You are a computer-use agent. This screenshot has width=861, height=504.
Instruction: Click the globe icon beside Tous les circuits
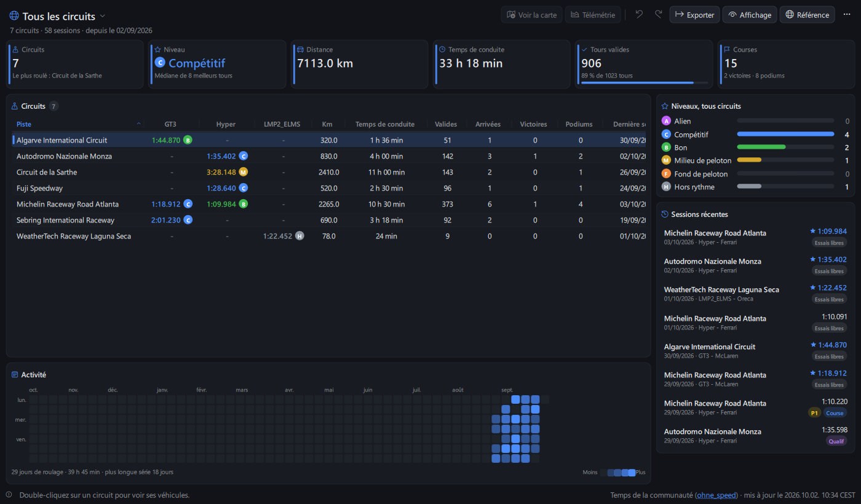pos(14,16)
